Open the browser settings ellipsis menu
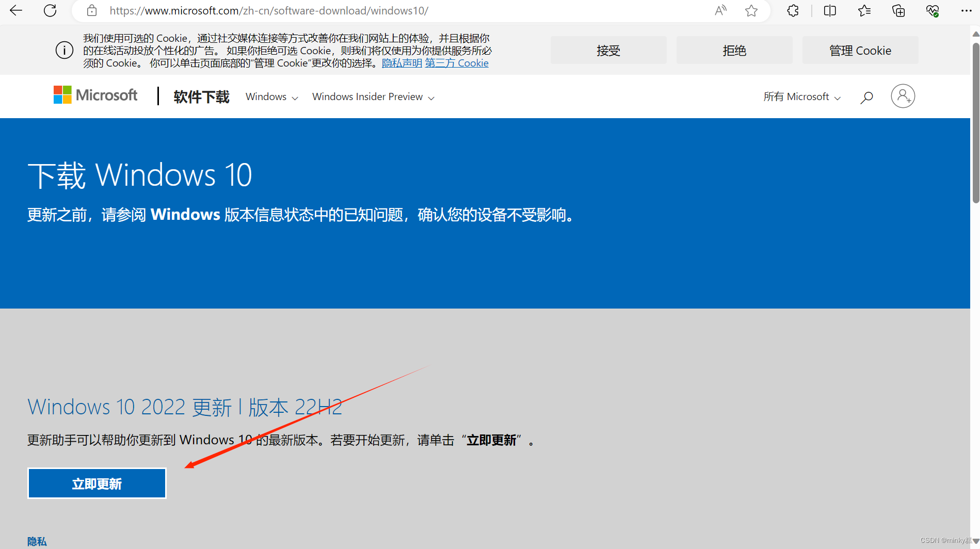 point(966,10)
